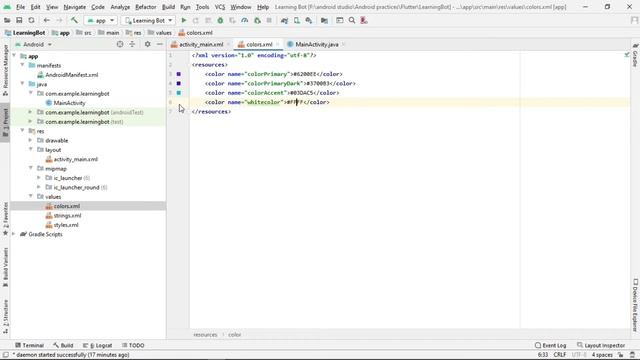Image resolution: width=640 pixels, height=360 pixels.
Task: Click the Profile app gauge icon
Action: pyautogui.click(x=244, y=20)
